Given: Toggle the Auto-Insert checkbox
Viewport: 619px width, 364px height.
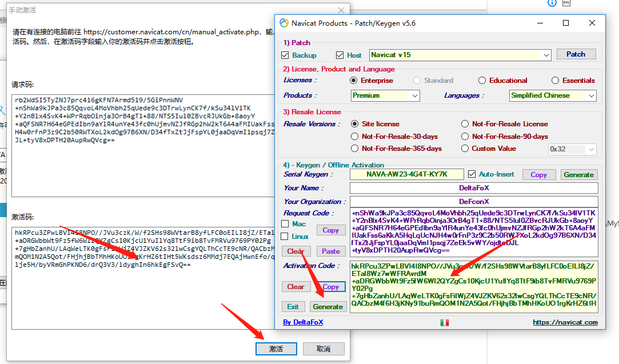Looking at the screenshot, I should click(x=472, y=174).
